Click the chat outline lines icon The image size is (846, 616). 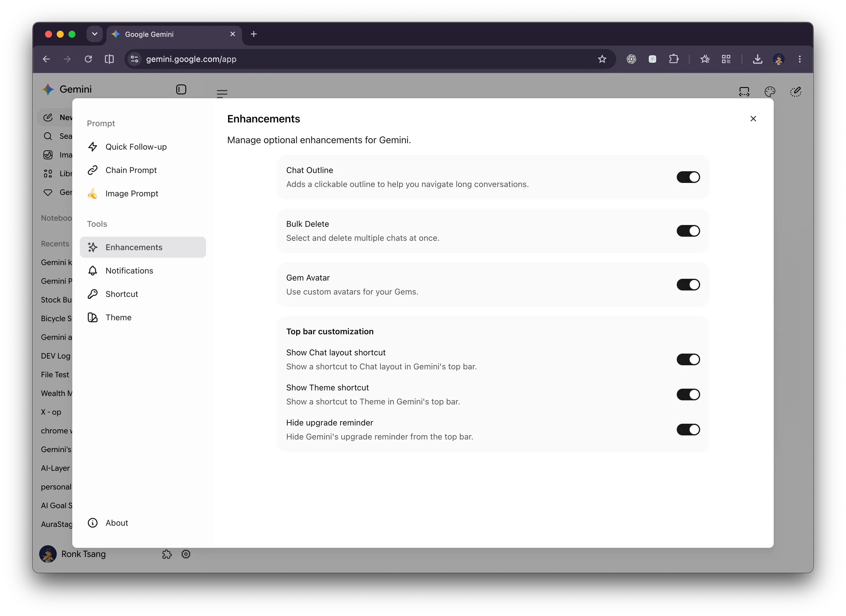click(x=222, y=94)
